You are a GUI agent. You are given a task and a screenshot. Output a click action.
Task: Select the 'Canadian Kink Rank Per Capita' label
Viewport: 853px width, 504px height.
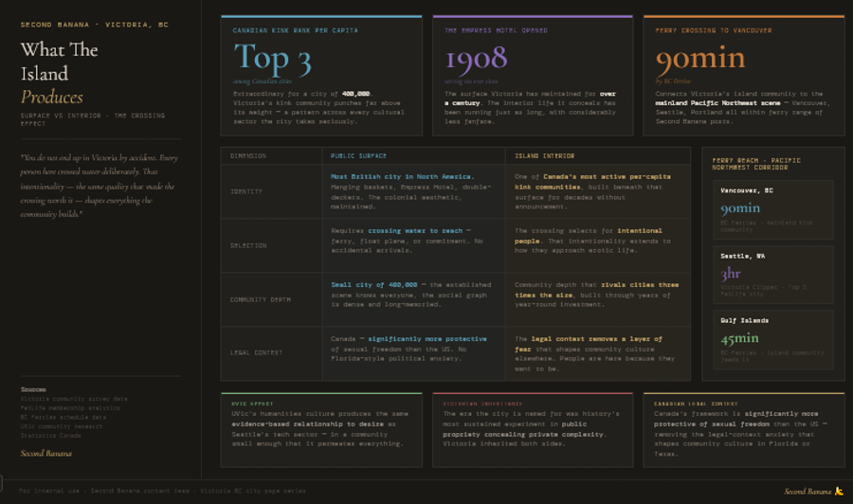[296, 30]
